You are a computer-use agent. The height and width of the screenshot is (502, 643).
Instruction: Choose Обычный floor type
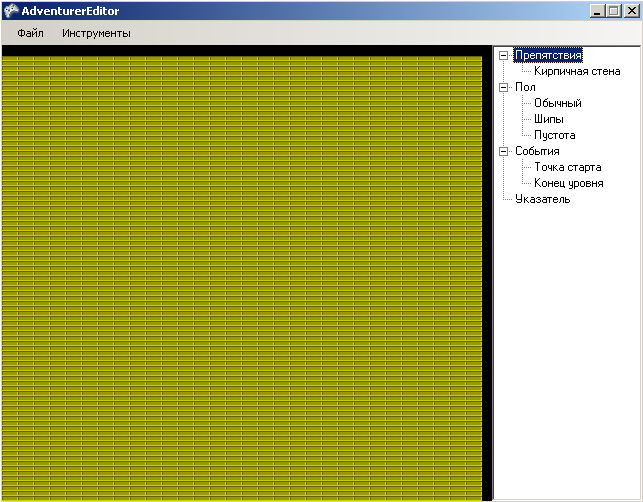[x=558, y=103]
